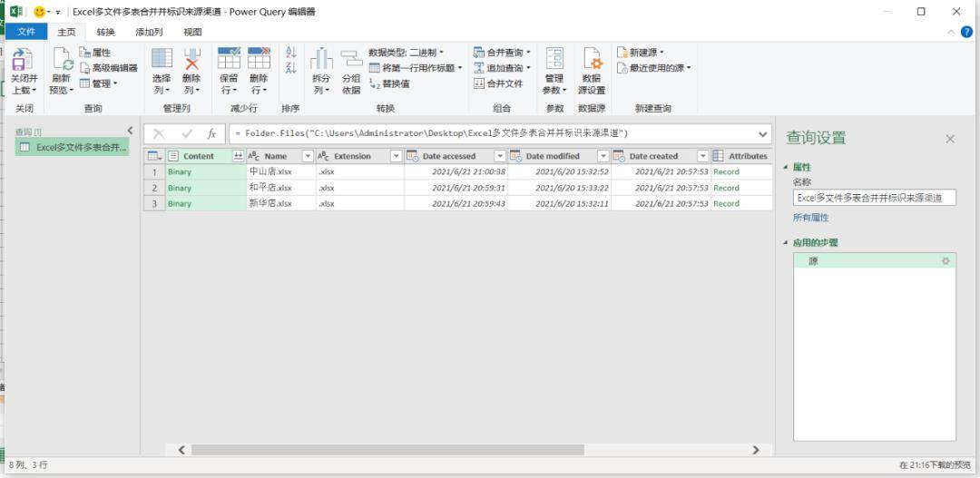Click the Refresh Preview (刷新预览) icon
The height and width of the screenshot is (478, 980).
coord(63,59)
